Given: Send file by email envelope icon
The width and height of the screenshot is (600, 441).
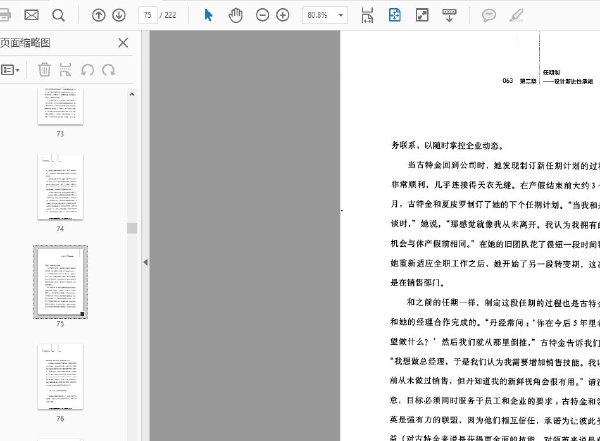Looking at the screenshot, I should [x=31, y=15].
